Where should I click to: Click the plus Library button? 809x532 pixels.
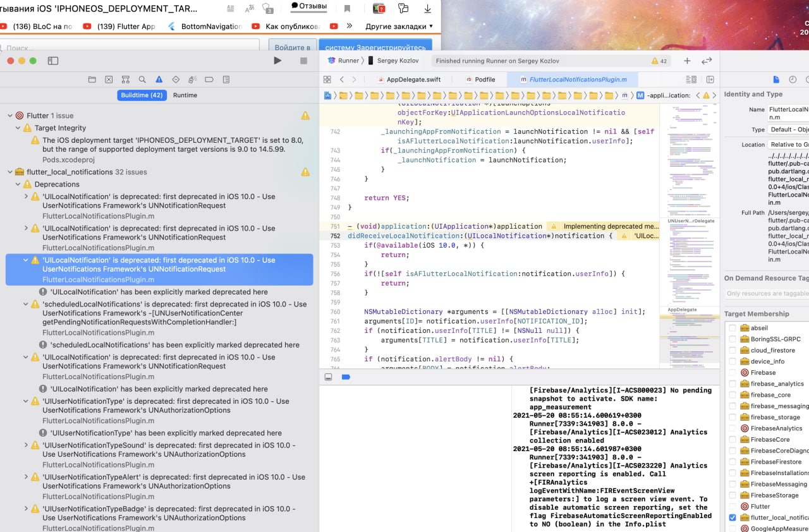click(687, 61)
